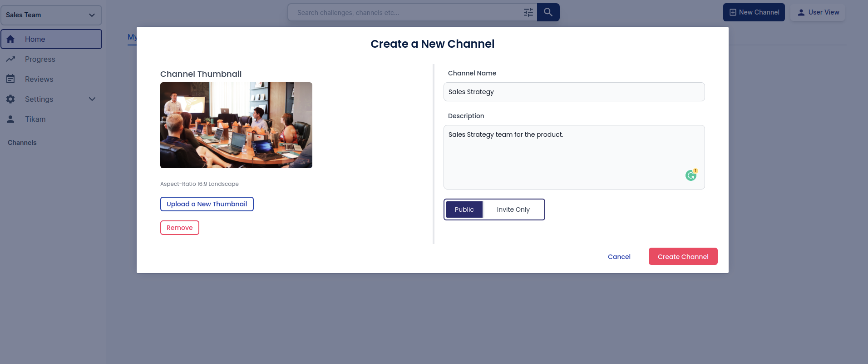Click the Reviews calendar icon
This screenshot has width=868, height=364.
[x=10, y=79]
